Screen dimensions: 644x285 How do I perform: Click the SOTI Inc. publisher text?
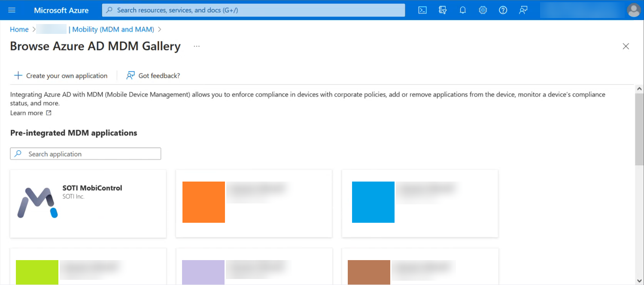pyautogui.click(x=73, y=197)
